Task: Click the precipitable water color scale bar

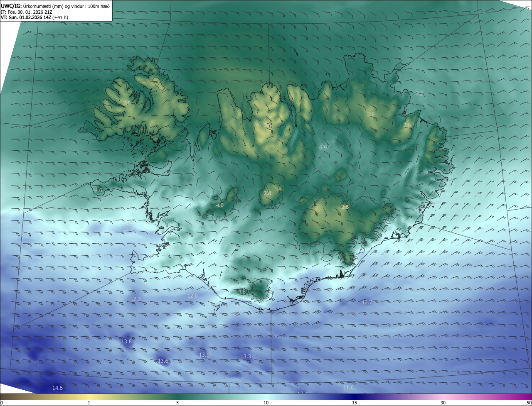Action: [266, 397]
